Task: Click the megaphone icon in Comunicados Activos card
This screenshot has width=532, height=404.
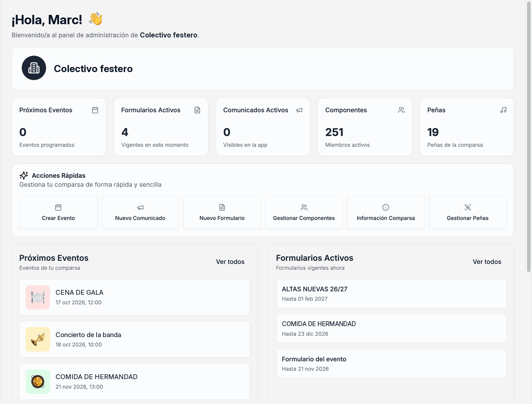Action: point(299,110)
